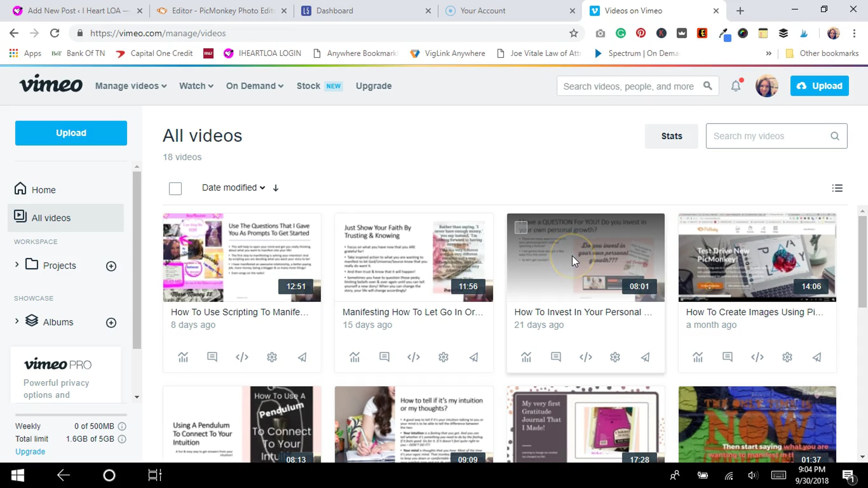Click the Stats button
This screenshot has height=488, width=868.
tap(671, 136)
